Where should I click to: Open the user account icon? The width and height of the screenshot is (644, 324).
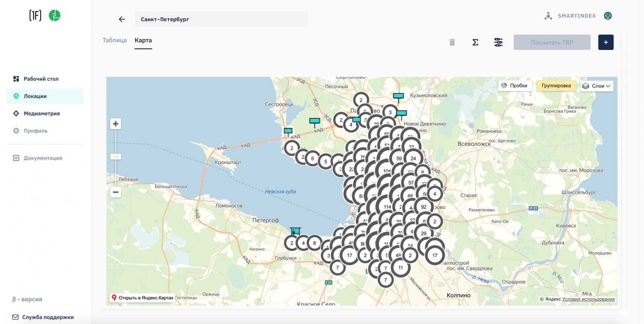pos(608,16)
